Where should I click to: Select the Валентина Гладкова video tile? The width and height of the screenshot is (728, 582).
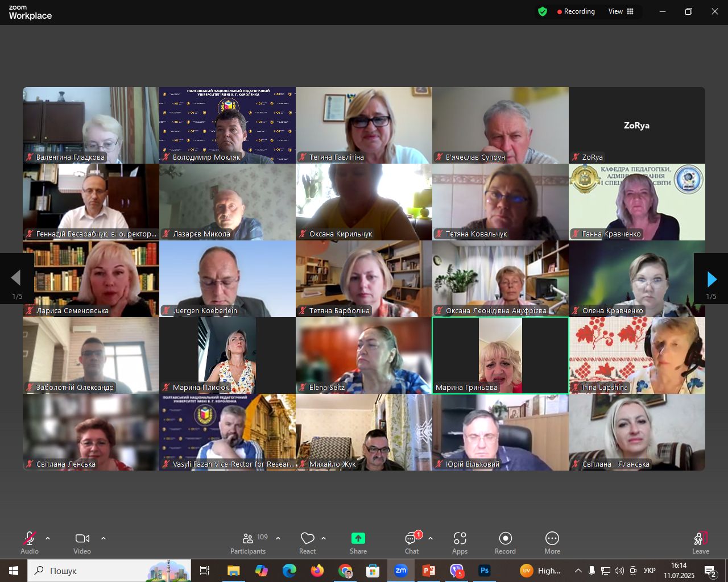click(91, 125)
